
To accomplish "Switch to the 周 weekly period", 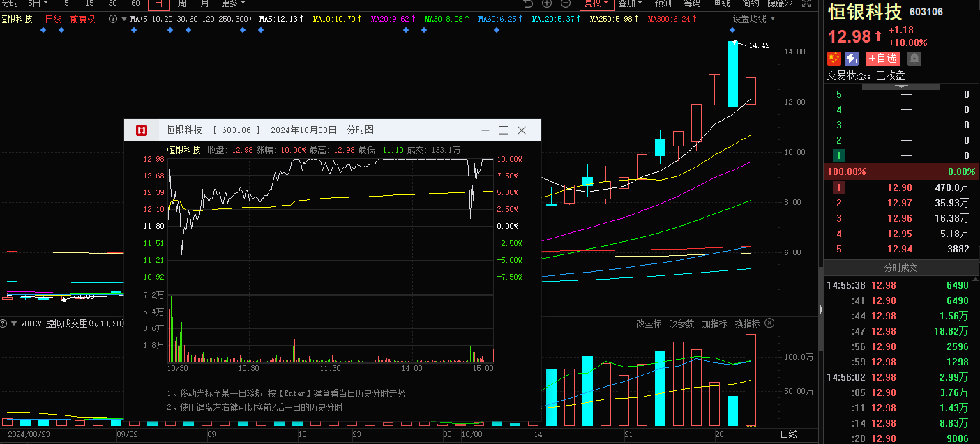I will (x=182, y=3).
